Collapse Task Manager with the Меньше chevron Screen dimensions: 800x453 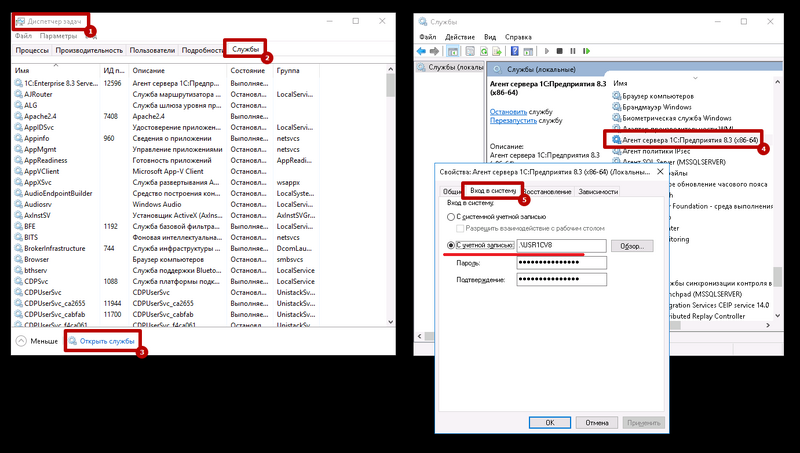tap(21, 341)
